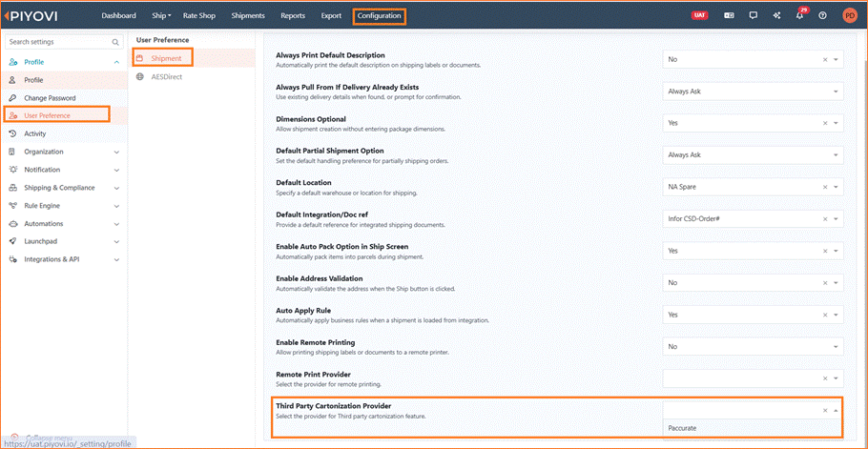Clear the Default Location value

tap(825, 187)
